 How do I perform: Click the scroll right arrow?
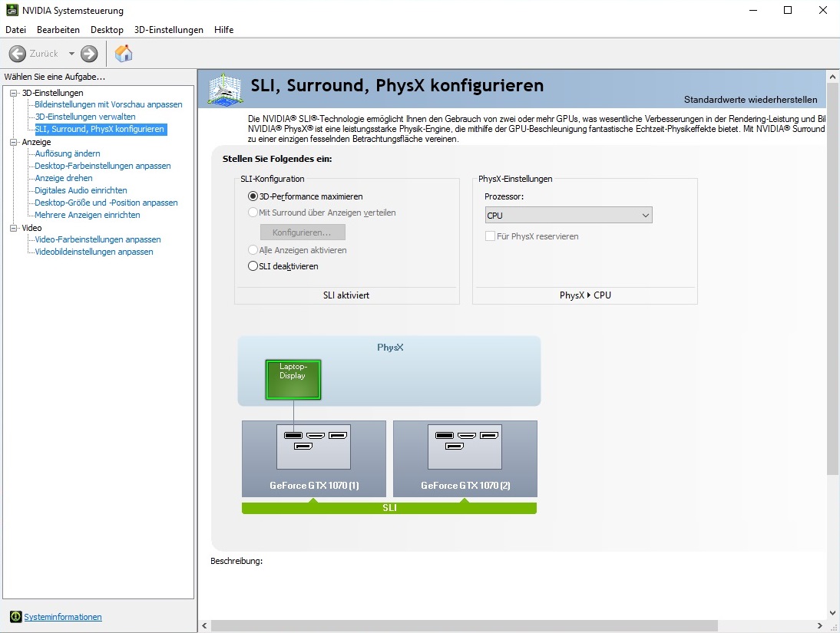tap(819, 625)
